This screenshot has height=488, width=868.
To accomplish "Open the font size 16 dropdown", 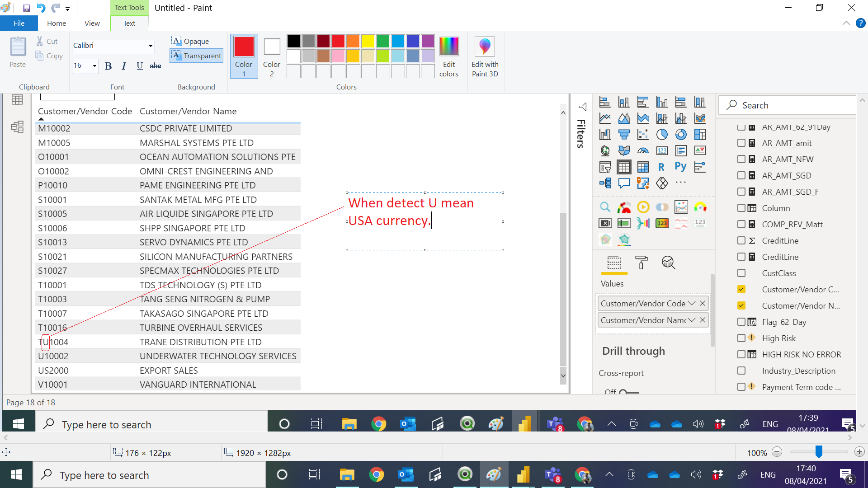I will point(94,66).
